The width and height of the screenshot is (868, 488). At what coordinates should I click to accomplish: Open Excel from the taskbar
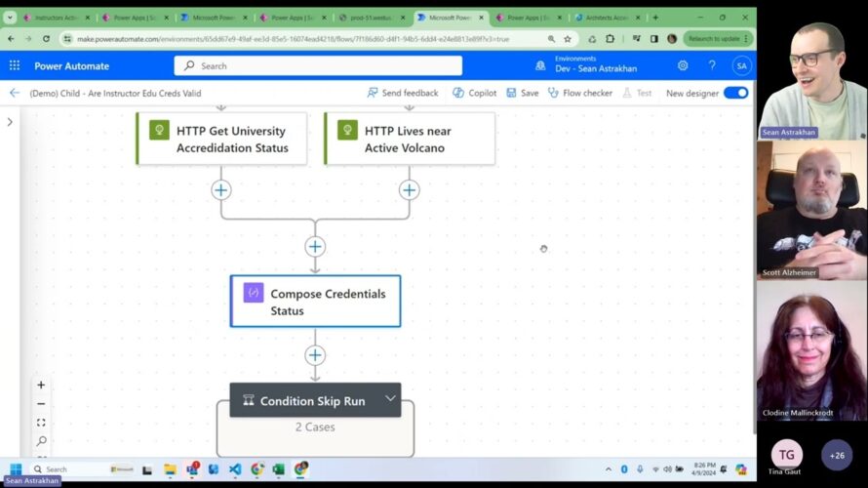point(279,469)
